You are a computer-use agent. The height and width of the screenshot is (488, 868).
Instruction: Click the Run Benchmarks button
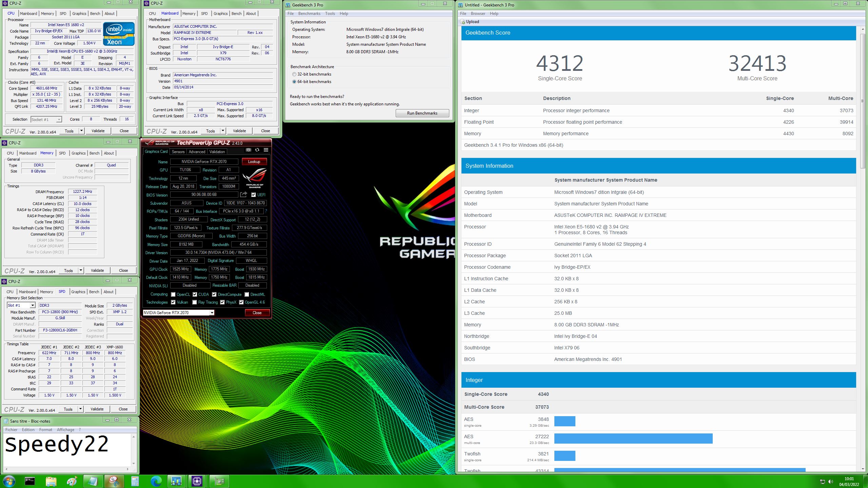[x=422, y=113]
